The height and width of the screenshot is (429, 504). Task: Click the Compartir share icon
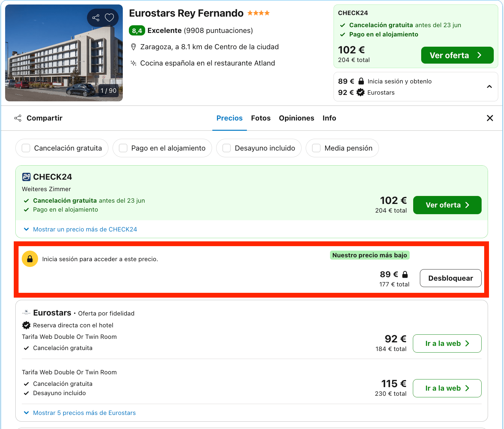(x=18, y=118)
